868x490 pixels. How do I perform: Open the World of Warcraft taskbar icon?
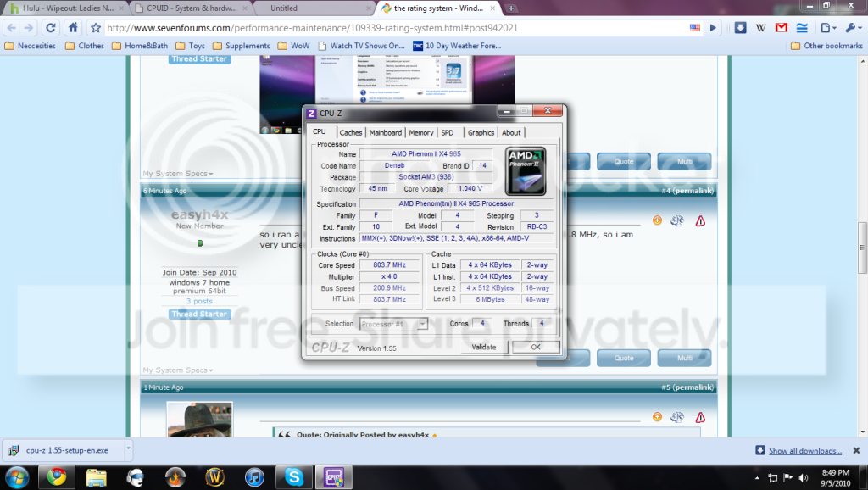tap(214, 477)
